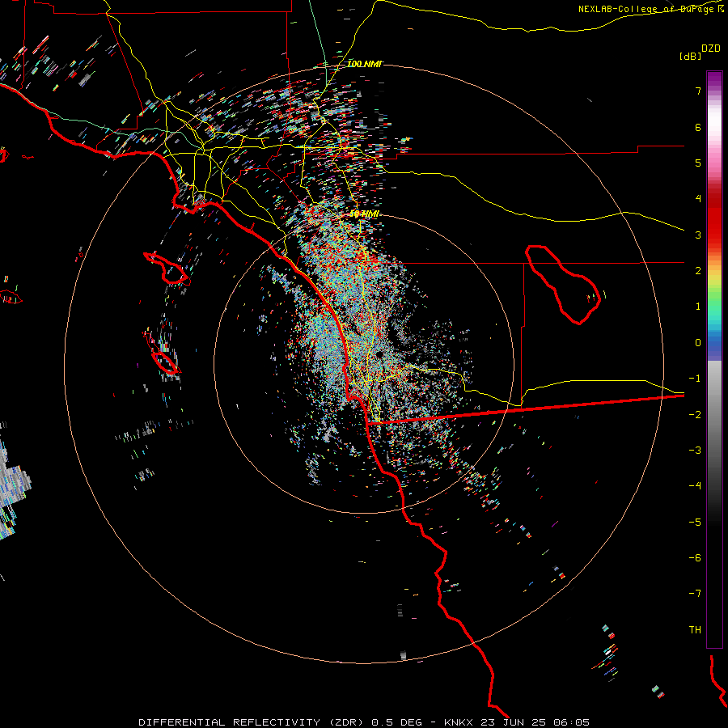Click the 6 value on color scale
The height and width of the screenshot is (728, 728).
coord(698,127)
